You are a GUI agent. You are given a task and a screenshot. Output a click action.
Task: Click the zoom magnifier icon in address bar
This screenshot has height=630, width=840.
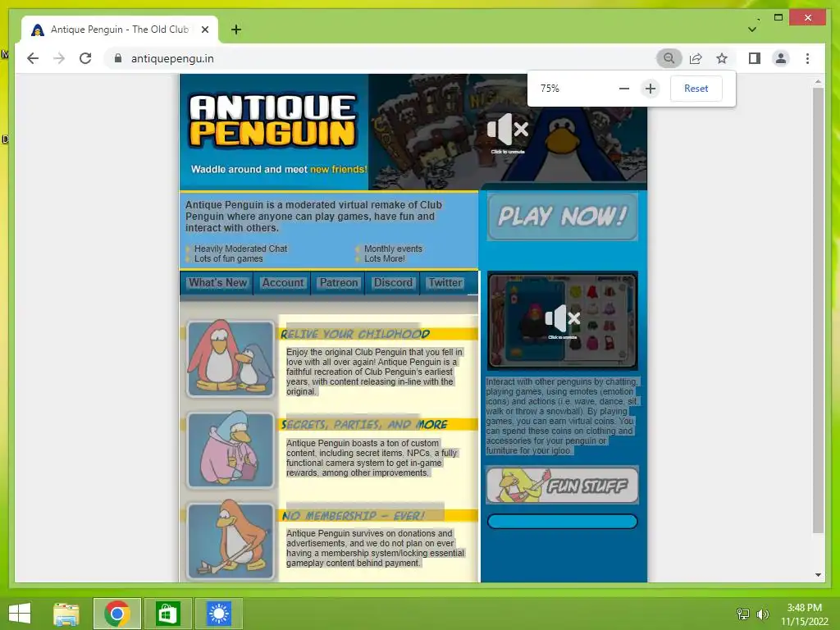click(x=669, y=58)
